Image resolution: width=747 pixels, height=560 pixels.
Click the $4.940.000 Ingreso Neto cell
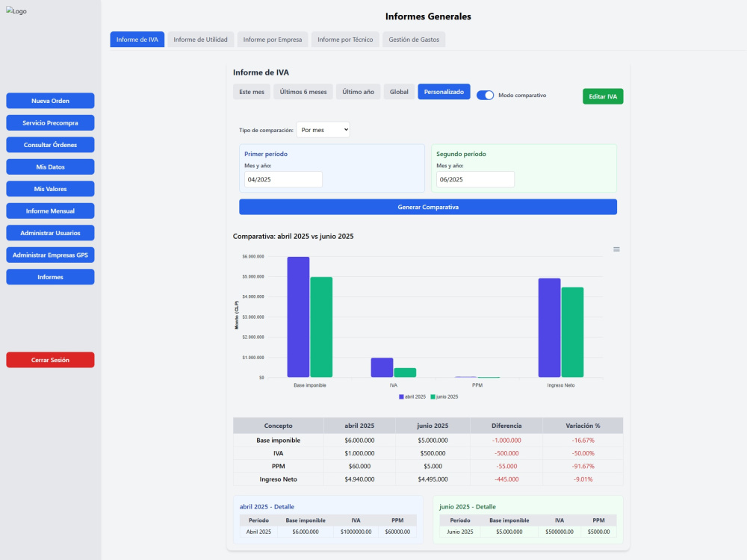tap(359, 479)
